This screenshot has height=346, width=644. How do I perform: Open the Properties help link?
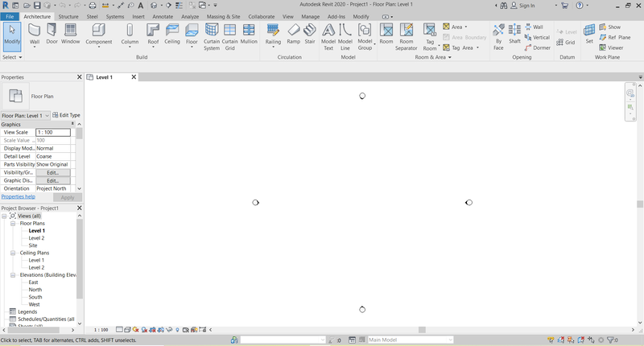(18, 196)
